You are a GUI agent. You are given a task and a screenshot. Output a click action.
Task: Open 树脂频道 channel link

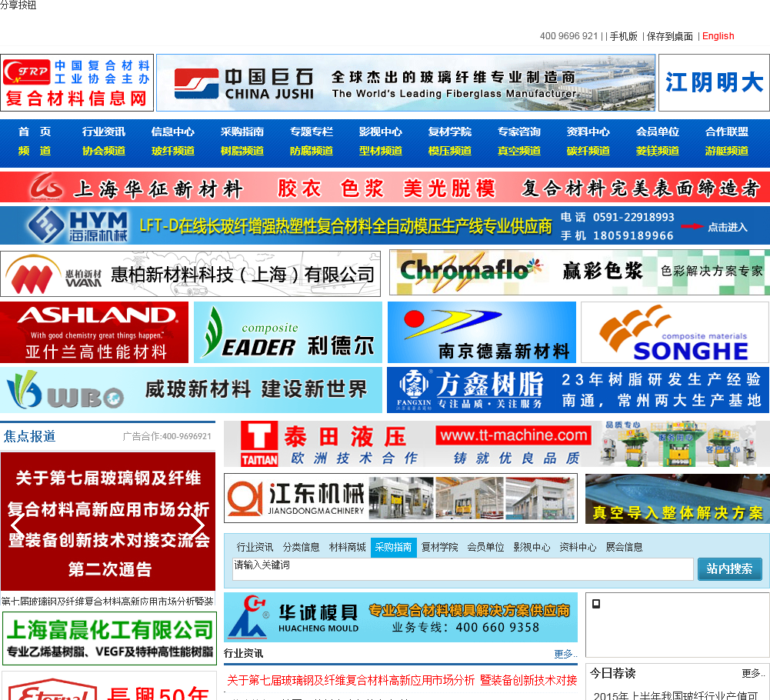coord(242,151)
